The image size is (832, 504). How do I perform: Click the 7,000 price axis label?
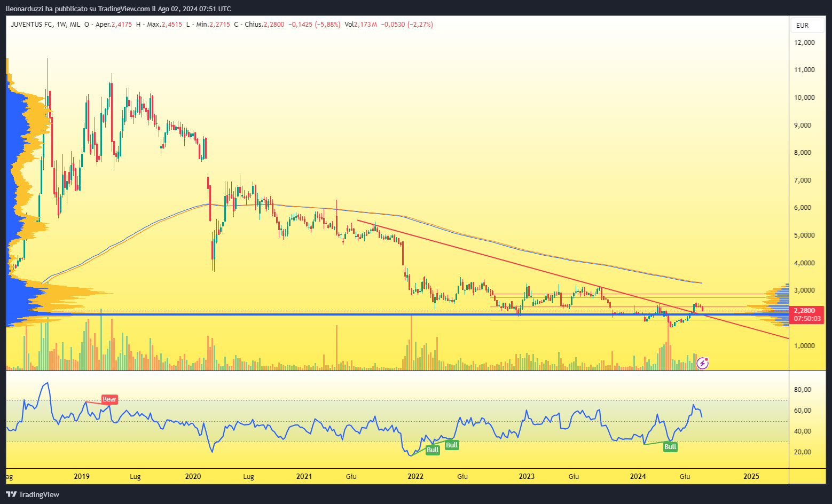pyautogui.click(x=803, y=180)
